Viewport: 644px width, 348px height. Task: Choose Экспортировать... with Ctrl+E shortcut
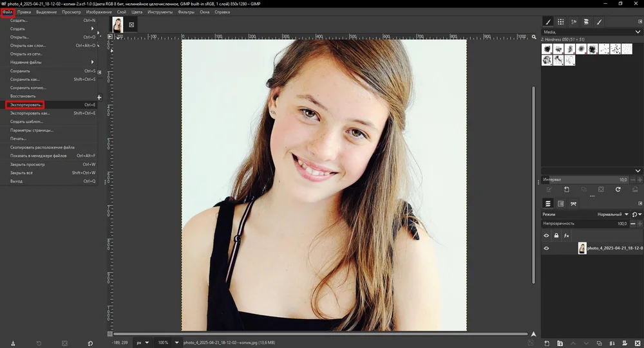click(x=49, y=105)
